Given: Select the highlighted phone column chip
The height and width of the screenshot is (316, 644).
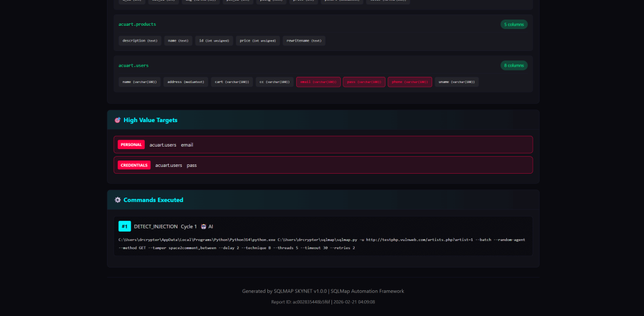Looking at the screenshot, I should point(410,82).
